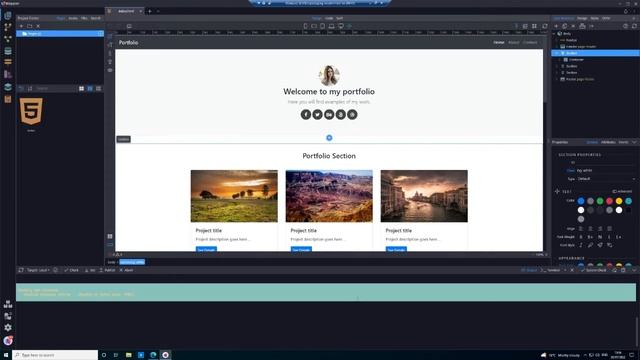Pick the teal text color swatch

pos(629,201)
